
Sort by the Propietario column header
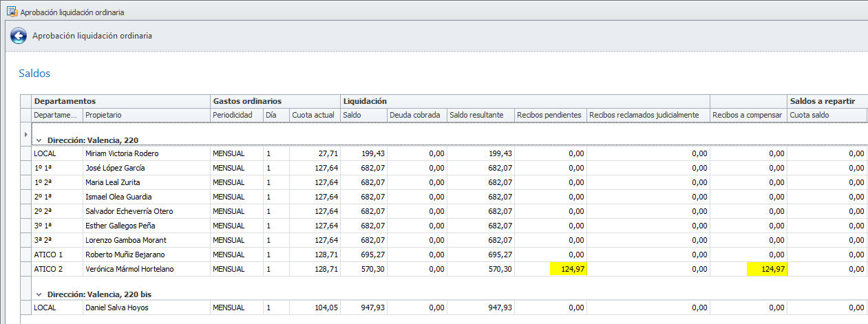pos(146,115)
